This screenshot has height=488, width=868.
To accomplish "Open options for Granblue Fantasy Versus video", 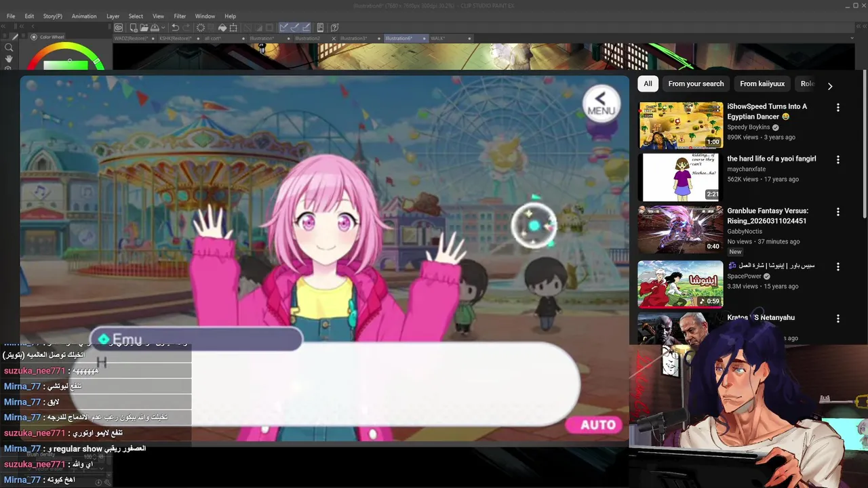I will 837,212.
